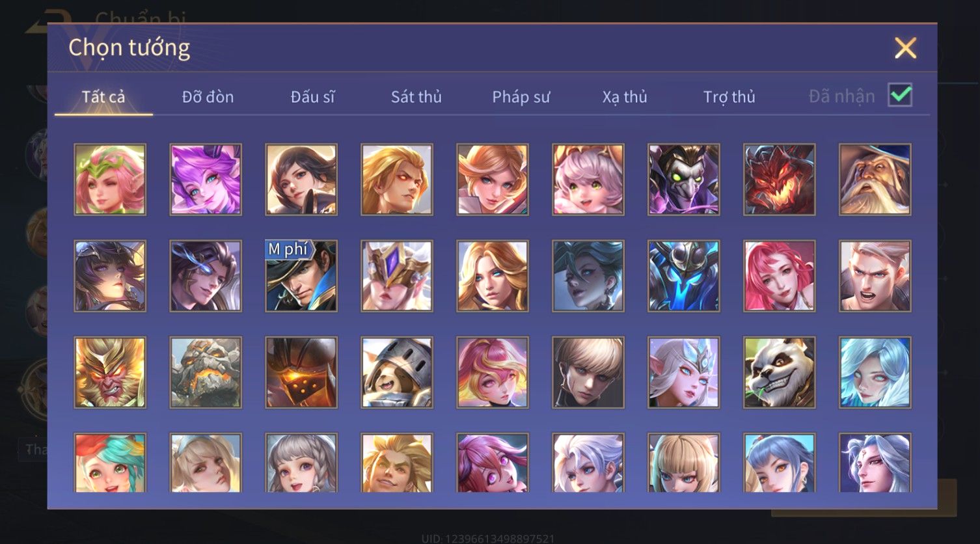The height and width of the screenshot is (544, 980).
Task: Select the pale blue-haired ice hero
Action: pos(875,372)
